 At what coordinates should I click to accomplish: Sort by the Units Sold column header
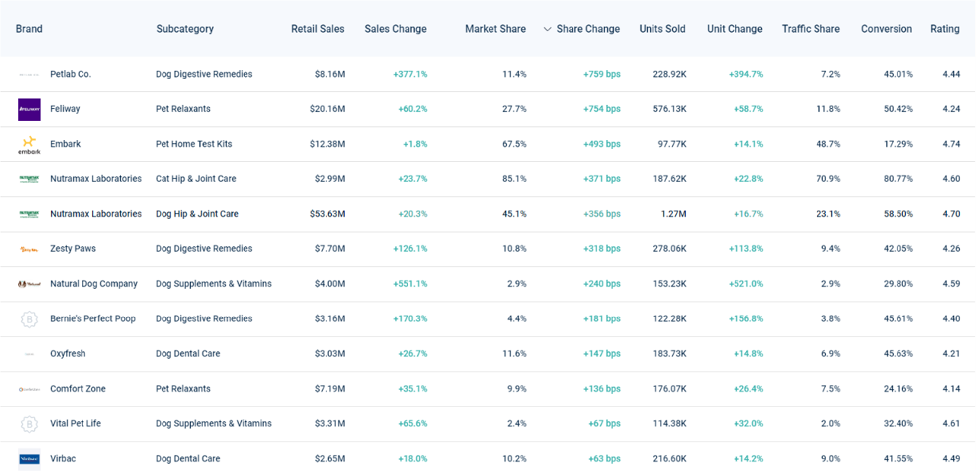click(x=662, y=29)
